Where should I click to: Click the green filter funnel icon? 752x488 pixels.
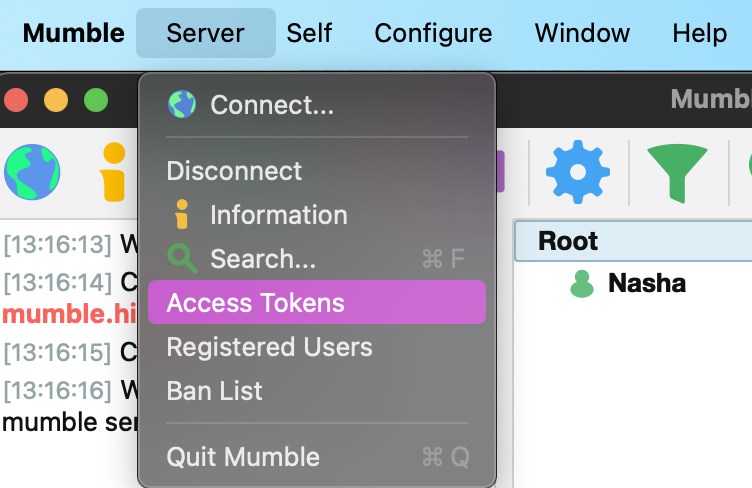[x=677, y=171]
